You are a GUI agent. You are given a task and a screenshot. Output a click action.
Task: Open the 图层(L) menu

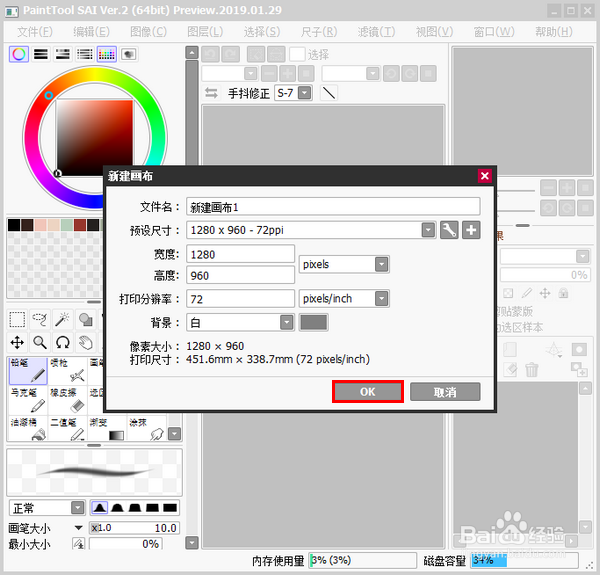click(205, 32)
